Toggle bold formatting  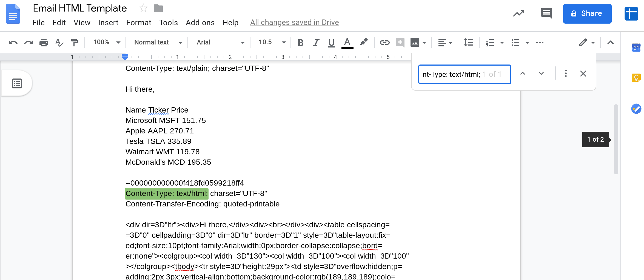(301, 43)
